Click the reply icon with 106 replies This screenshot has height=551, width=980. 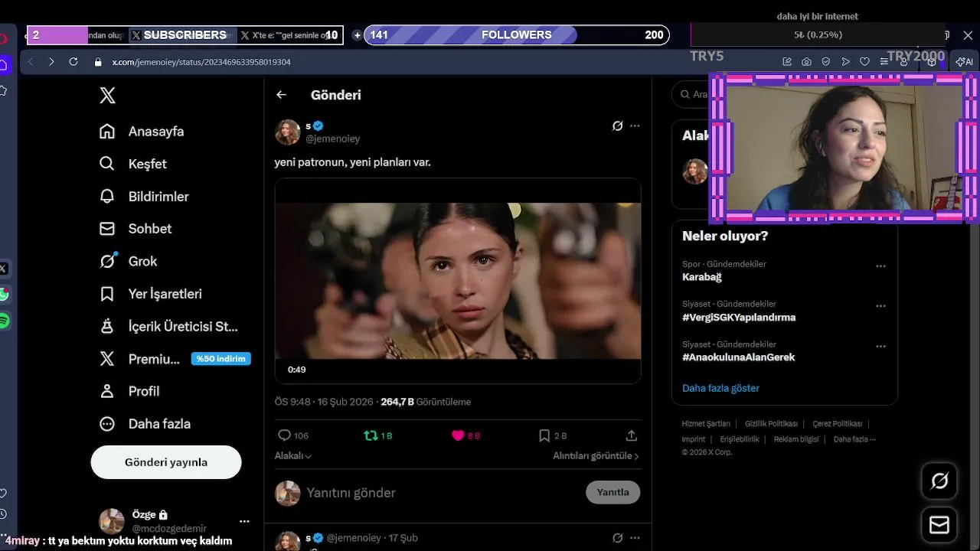click(284, 435)
